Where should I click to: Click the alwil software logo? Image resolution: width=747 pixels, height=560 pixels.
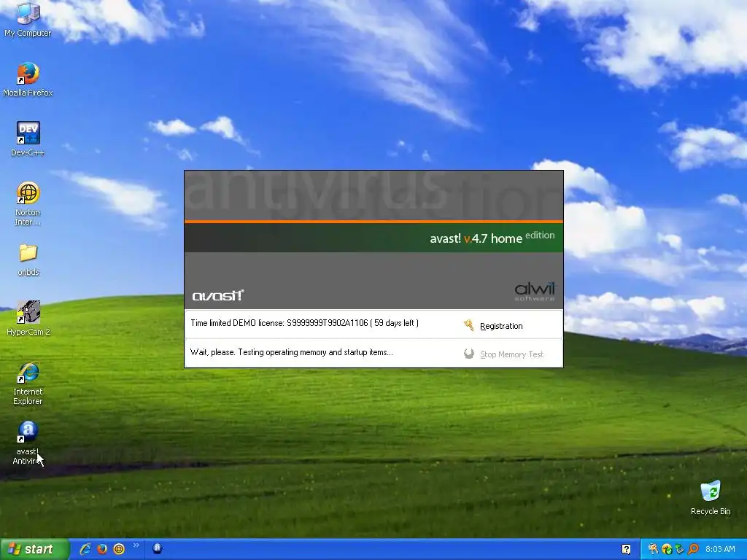coord(535,292)
